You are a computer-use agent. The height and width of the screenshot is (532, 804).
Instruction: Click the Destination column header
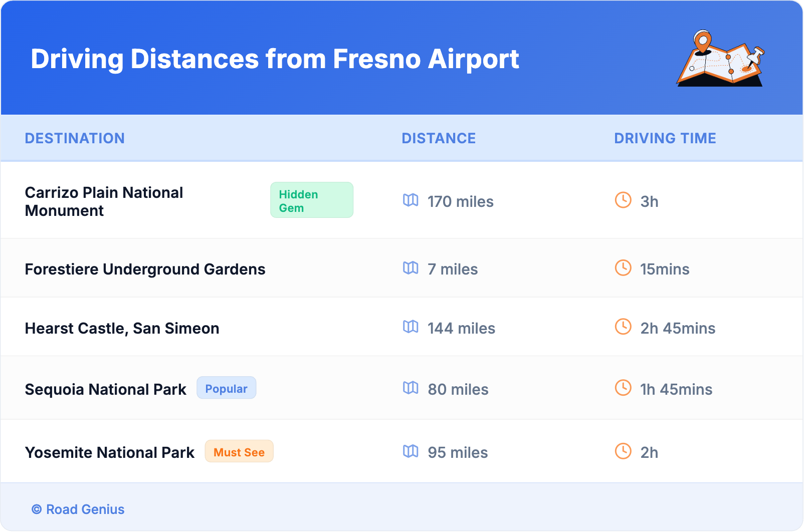75,138
